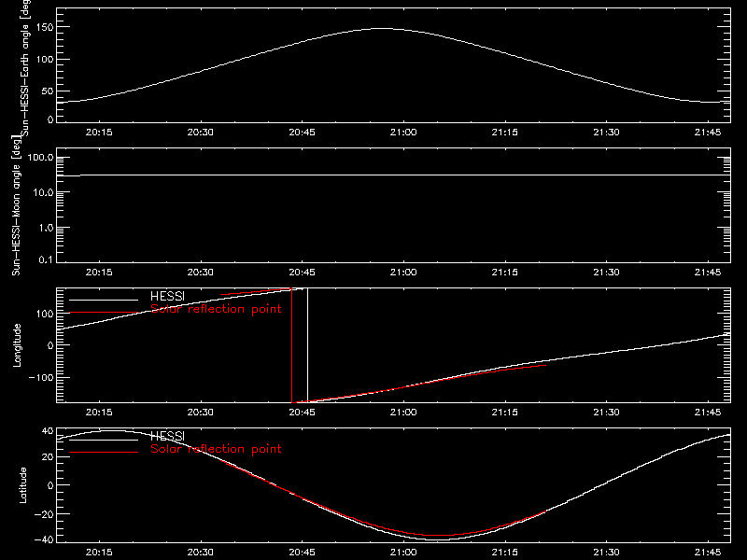Click 20:15 time label under Latitude plot
The width and height of the screenshot is (747, 560).
point(99,553)
